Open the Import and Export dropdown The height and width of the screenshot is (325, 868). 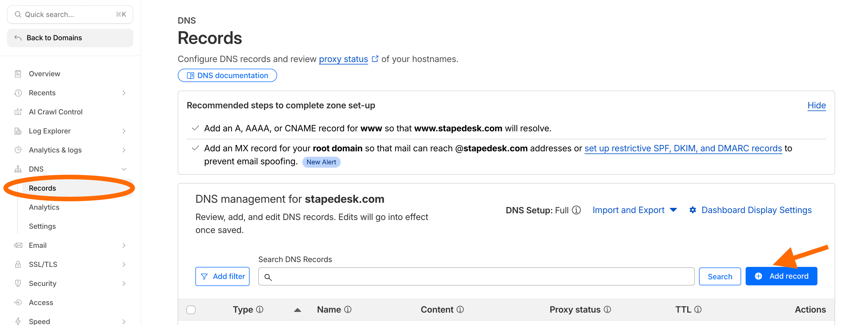[634, 209]
